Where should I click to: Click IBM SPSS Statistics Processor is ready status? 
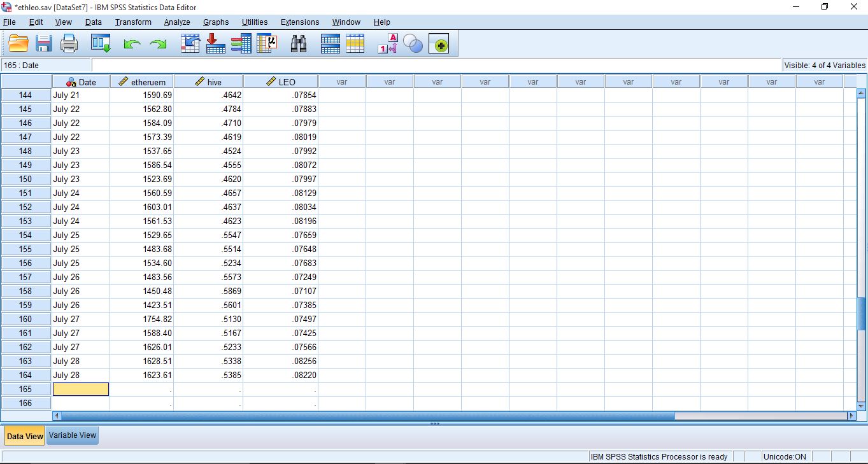pyautogui.click(x=659, y=456)
